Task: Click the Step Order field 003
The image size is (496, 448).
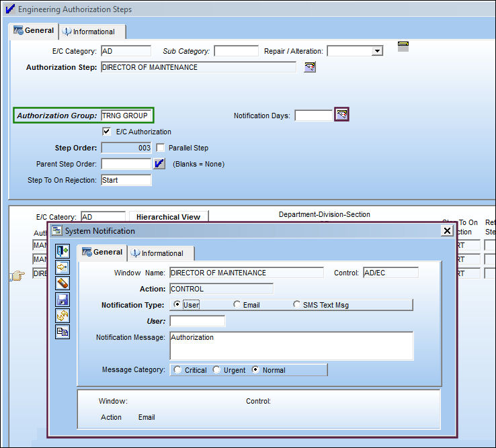Action: 126,148
